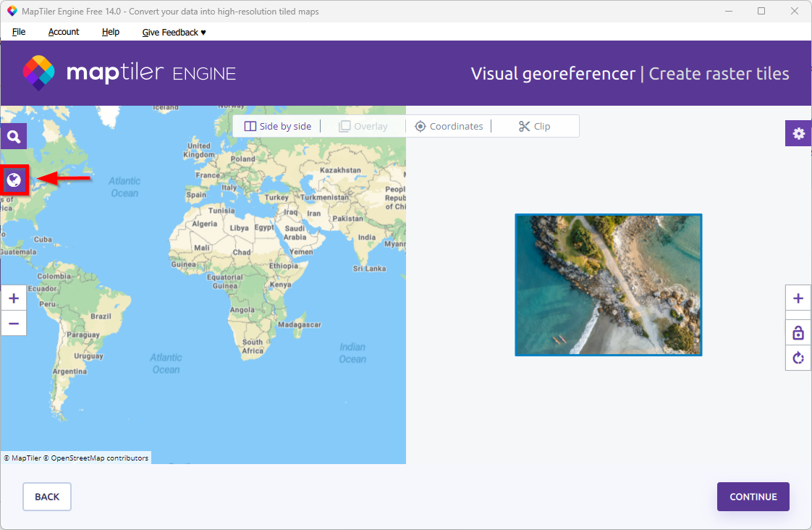Maximize the MapTiler Engine window

pyautogui.click(x=761, y=11)
